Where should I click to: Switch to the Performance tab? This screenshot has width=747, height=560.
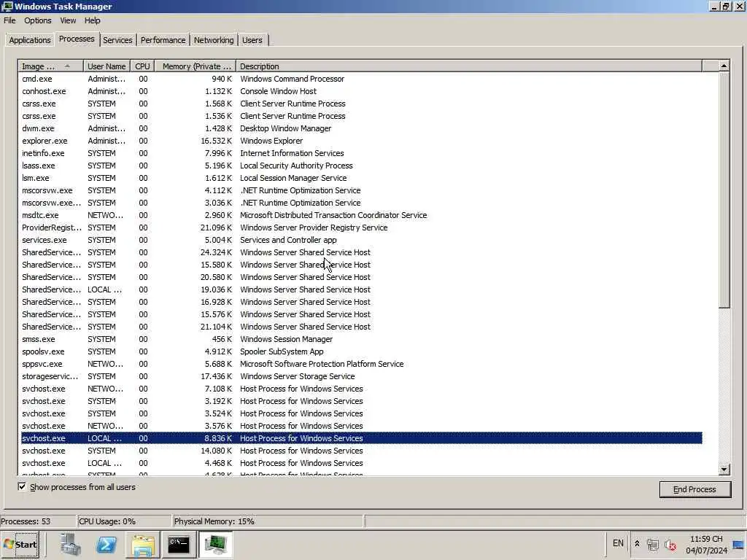(163, 40)
